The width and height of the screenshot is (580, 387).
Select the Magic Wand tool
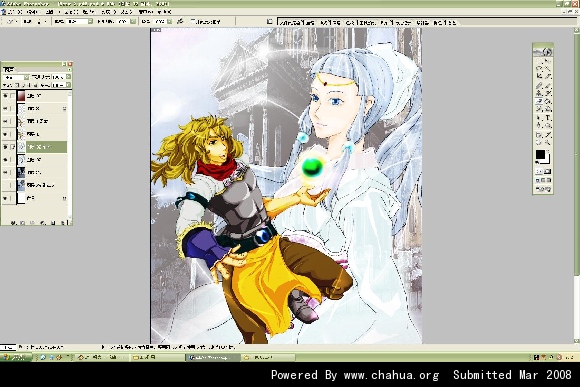click(x=547, y=68)
